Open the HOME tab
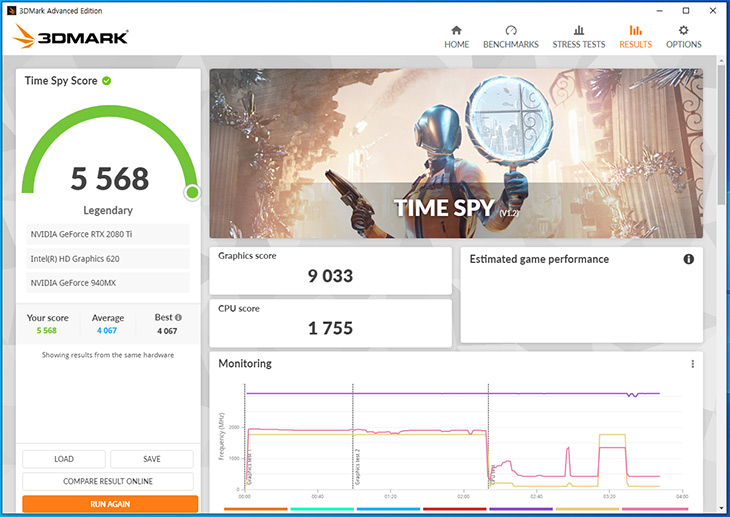This screenshot has height=517, width=730. 456,37
